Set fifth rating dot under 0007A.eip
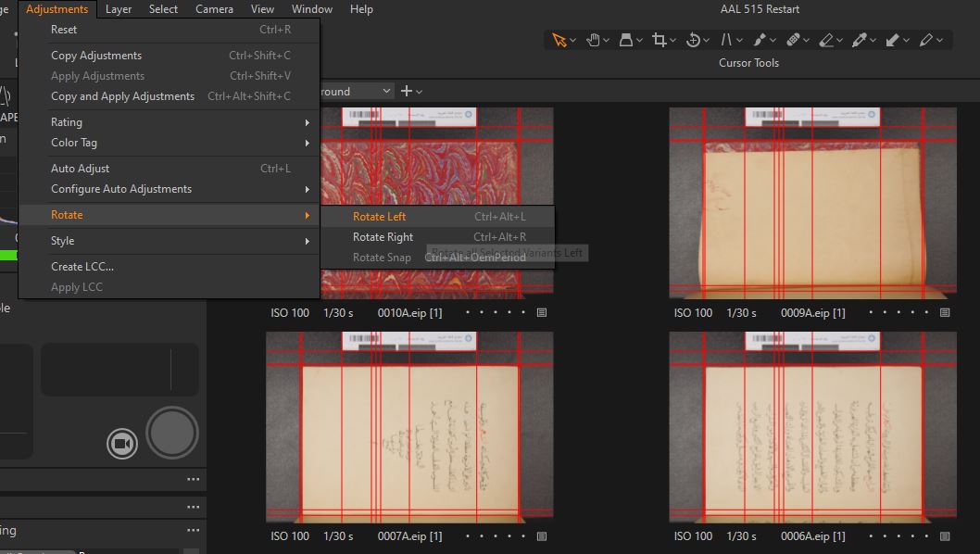Image resolution: width=980 pixels, height=554 pixels. click(523, 535)
